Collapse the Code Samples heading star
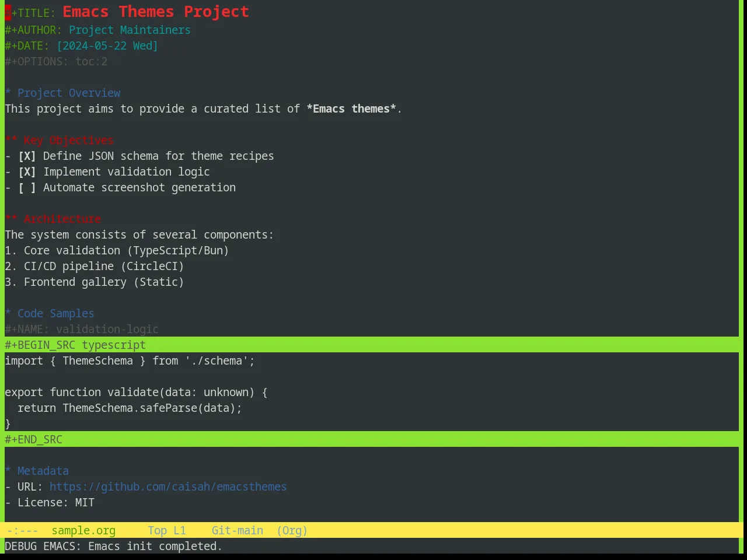The image size is (747, 560). (x=8, y=314)
